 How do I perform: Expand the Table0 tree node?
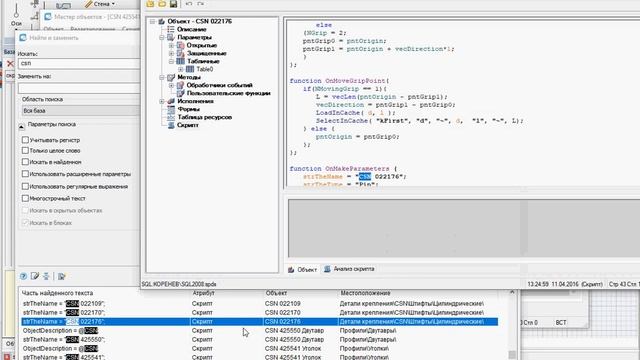(x=180, y=69)
